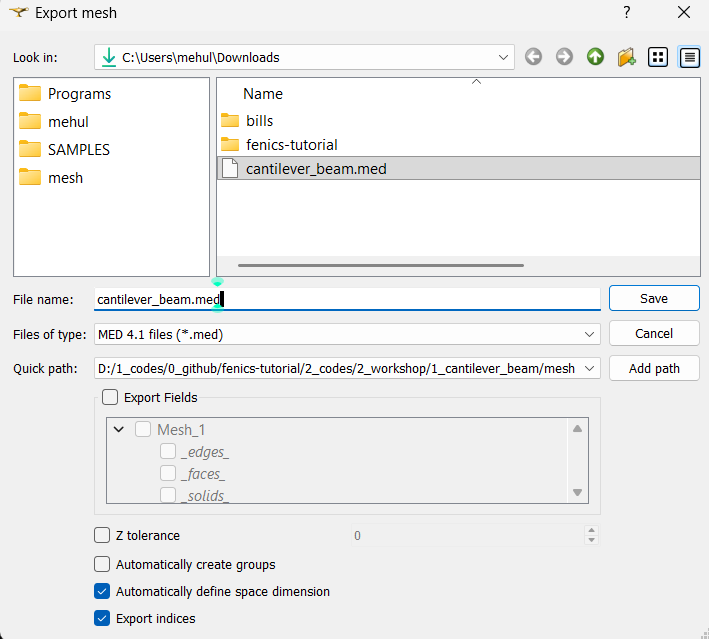Screen dimensions: 709x639
Task: Sort files by Name column header
Action: click(263, 94)
